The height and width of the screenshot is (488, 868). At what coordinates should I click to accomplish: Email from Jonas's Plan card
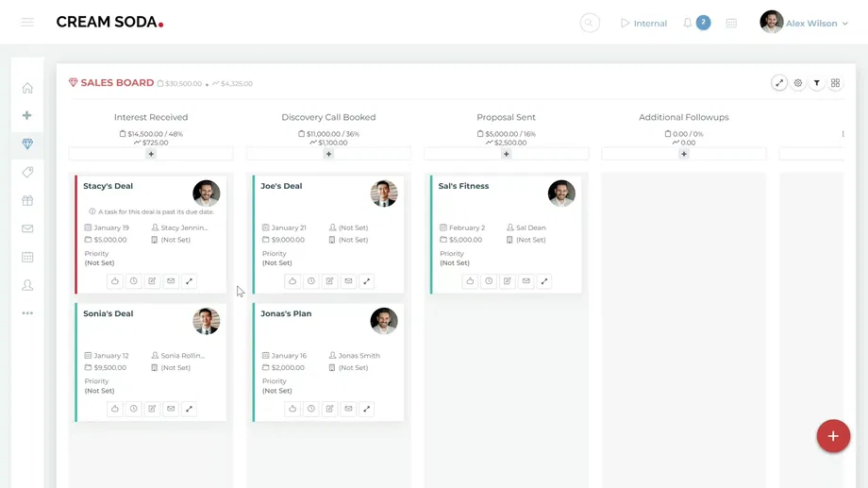pos(348,409)
